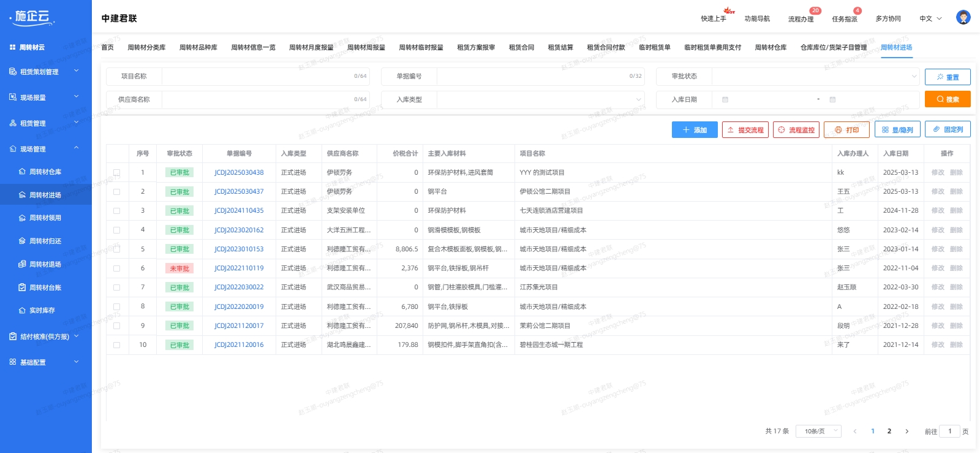Screen dimensions: 980x453
Task: Go to the next page arrow
Action: [907, 432]
